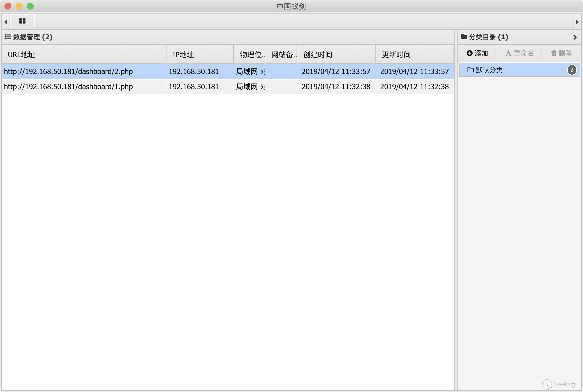Screen dimensions: 583x392
Task: Click IP cell 192.168.50.181 in 1.php row
Action: (x=200, y=87)
